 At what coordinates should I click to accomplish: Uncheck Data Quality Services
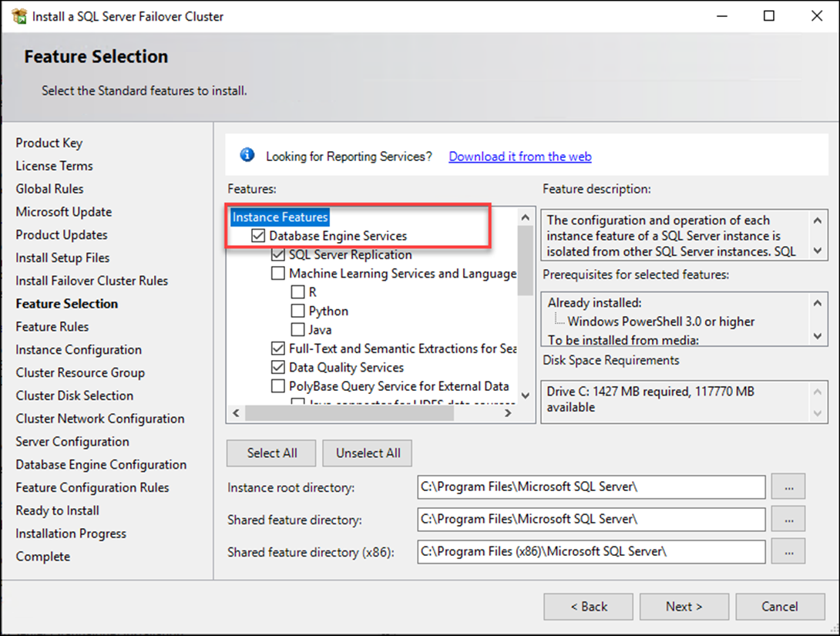click(x=278, y=367)
